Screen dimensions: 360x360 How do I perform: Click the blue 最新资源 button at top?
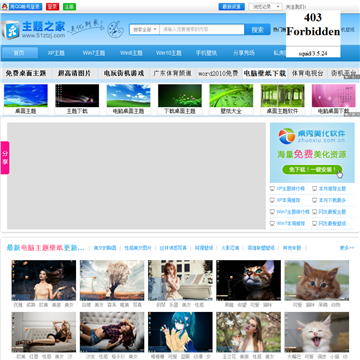pyautogui.click(x=232, y=7)
